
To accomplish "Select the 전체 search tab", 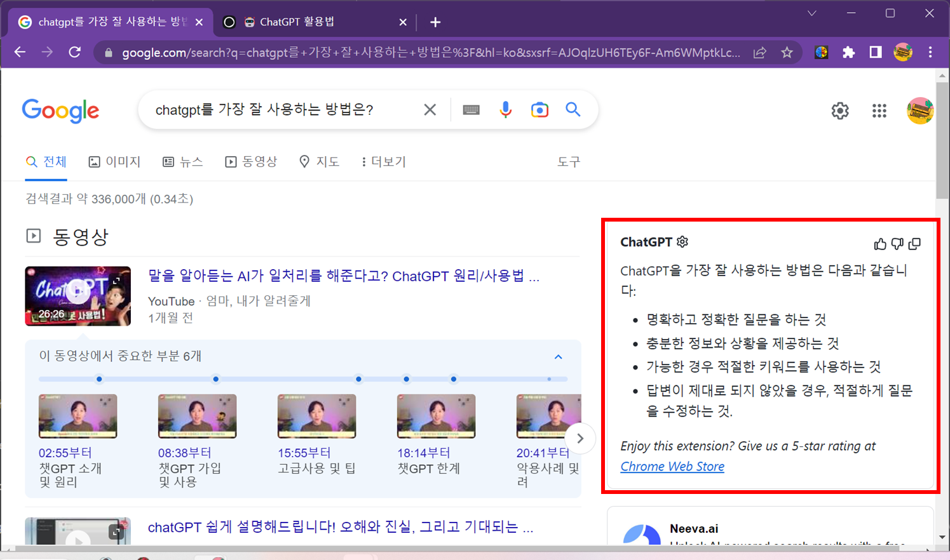I will (x=46, y=162).
